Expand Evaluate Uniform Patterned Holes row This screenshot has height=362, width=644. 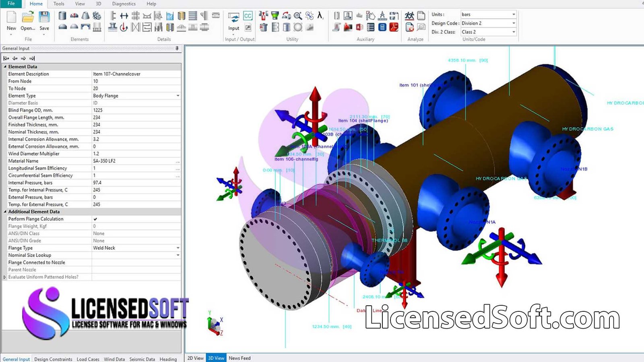point(5,277)
